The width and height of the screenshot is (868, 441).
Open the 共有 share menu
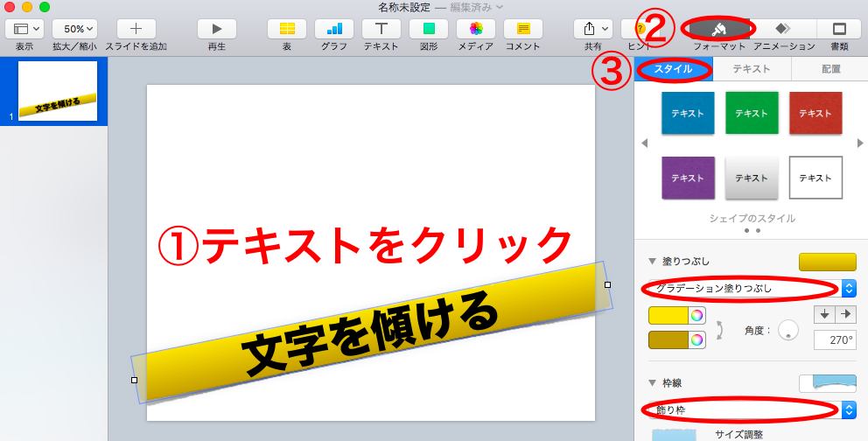coord(593,29)
